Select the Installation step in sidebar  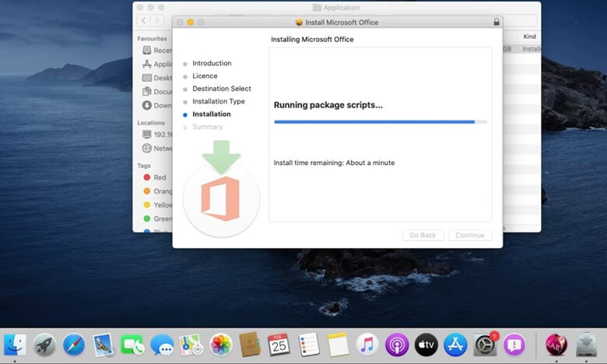(212, 114)
